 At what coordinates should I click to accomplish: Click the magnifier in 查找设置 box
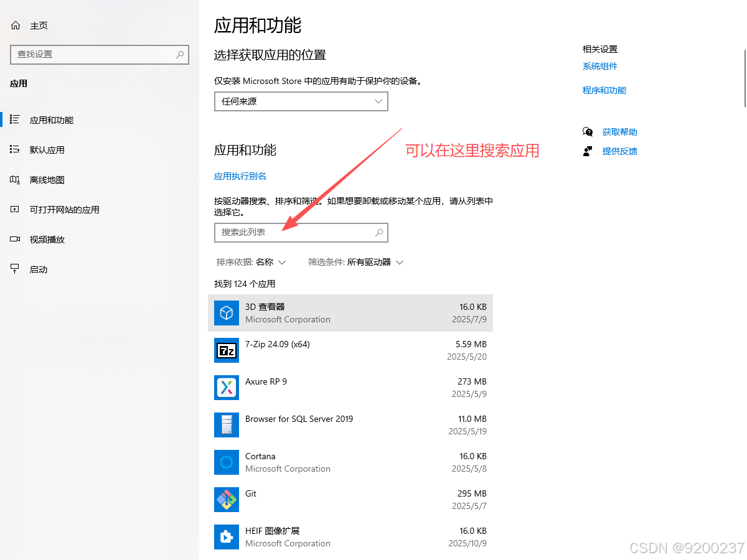tap(180, 55)
